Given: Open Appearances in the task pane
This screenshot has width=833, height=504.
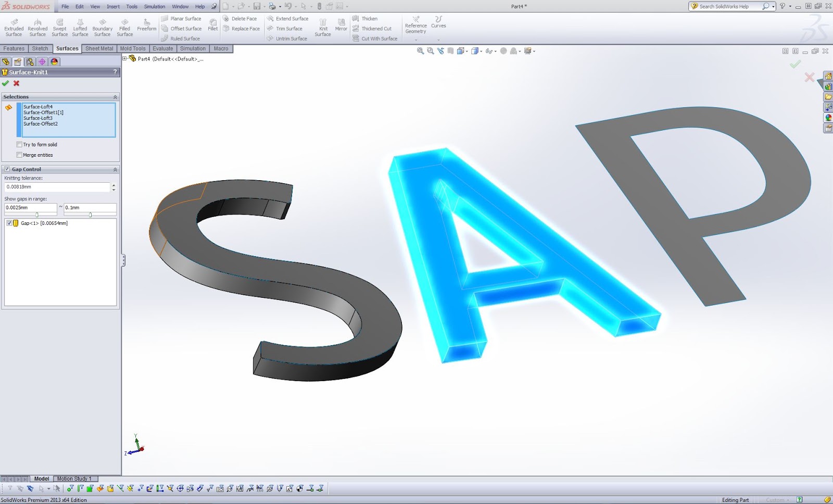Looking at the screenshot, I should 828,118.
